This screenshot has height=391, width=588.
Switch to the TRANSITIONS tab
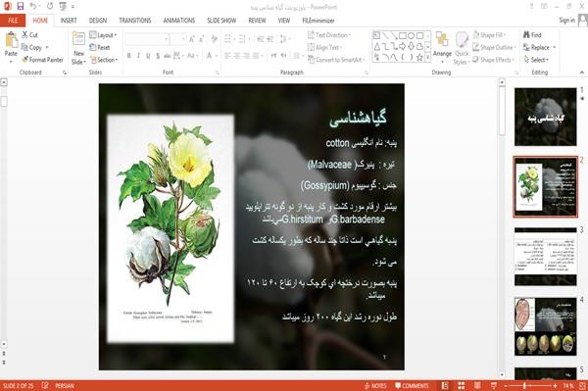135,21
